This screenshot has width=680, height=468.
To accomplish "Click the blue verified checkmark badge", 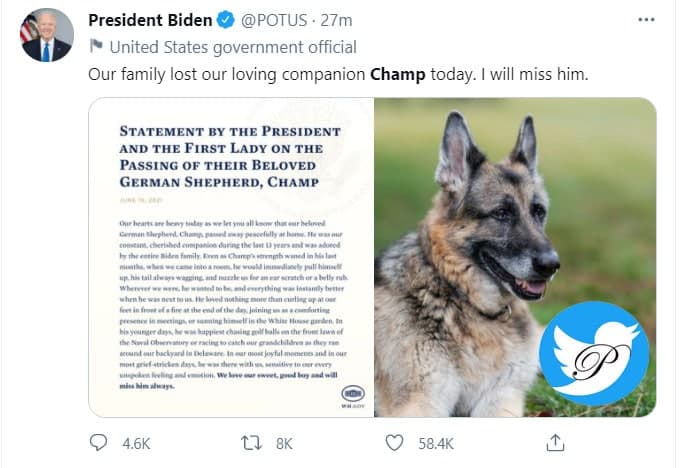I will pos(226,21).
